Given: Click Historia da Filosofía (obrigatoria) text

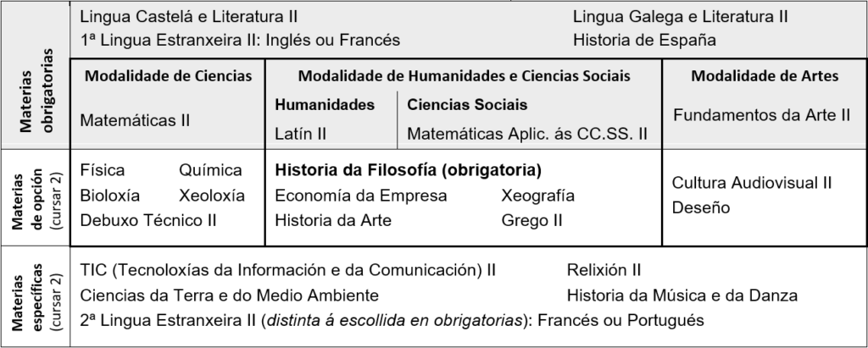Looking at the screenshot, I should [x=408, y=170].
